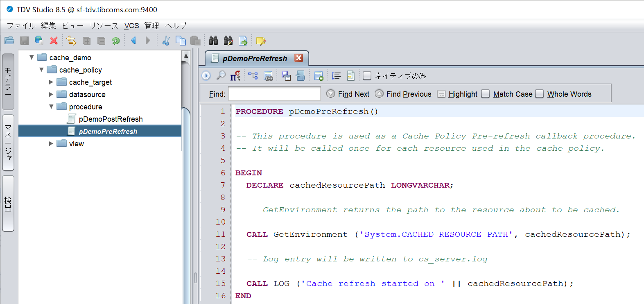Screen dimensions: 644x304
Task: Switch to the 検出 side panel
Action: click(8, 204)
